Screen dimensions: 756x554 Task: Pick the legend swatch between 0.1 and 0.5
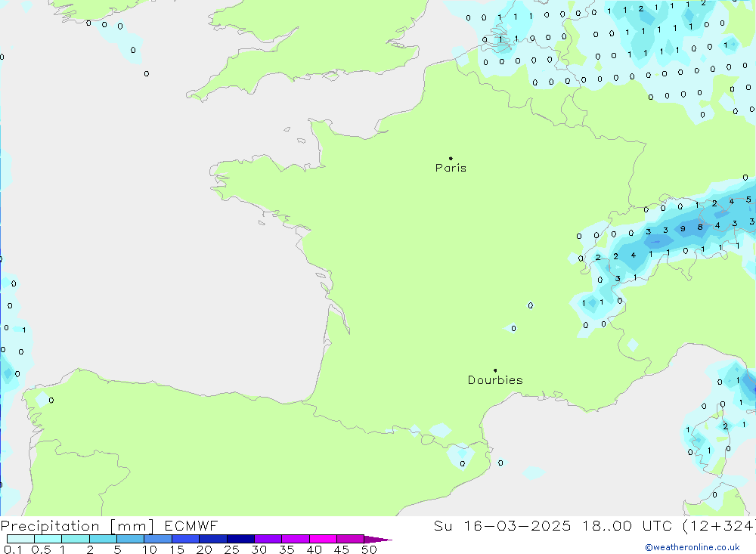20,539
